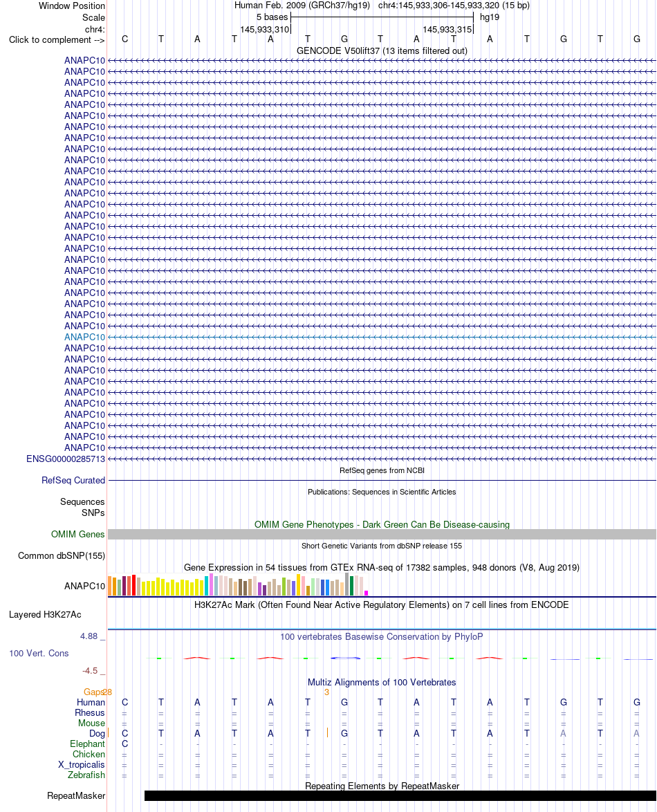Viewport: 657px width, 812px height.
Task: Click 'Publications: Sequences in Scientific Articles' title
Action: click(x=382, y=492)
